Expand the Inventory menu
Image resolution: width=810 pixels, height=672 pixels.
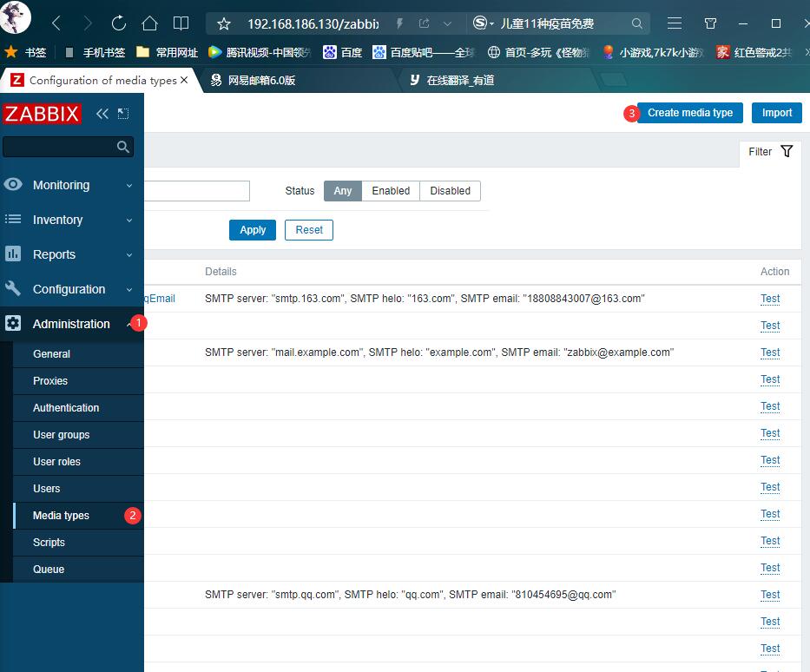[x=72, y=220]
